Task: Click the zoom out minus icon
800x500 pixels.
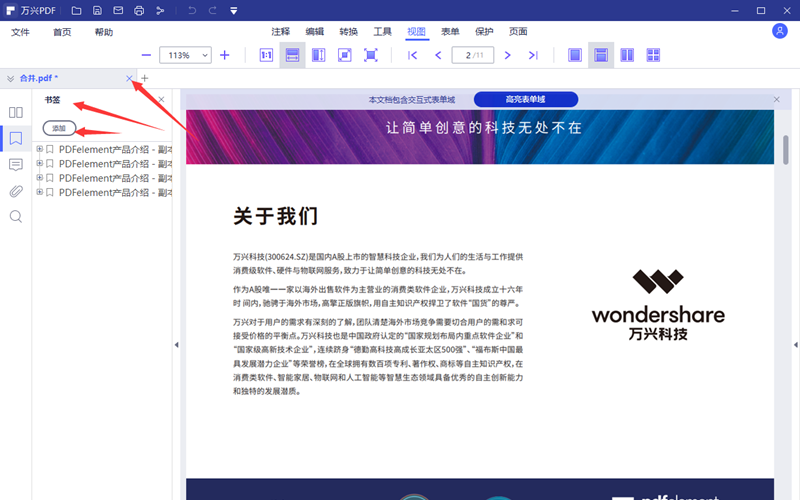Action: [x=147, y=55]
